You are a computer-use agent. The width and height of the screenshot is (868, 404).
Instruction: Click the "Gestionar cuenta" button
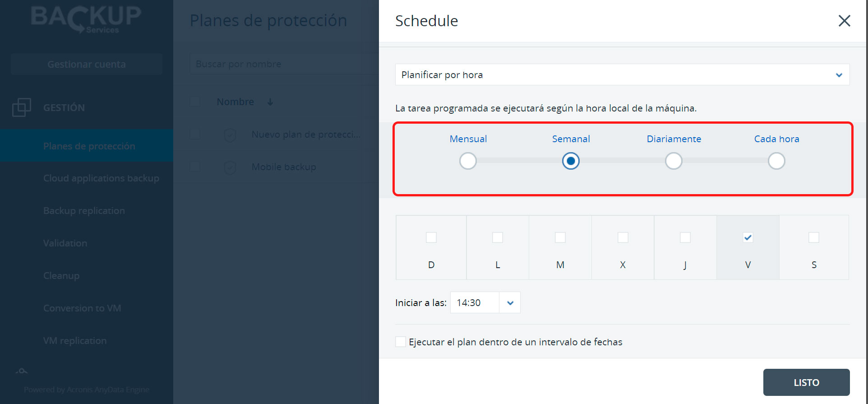click(86, 64)
